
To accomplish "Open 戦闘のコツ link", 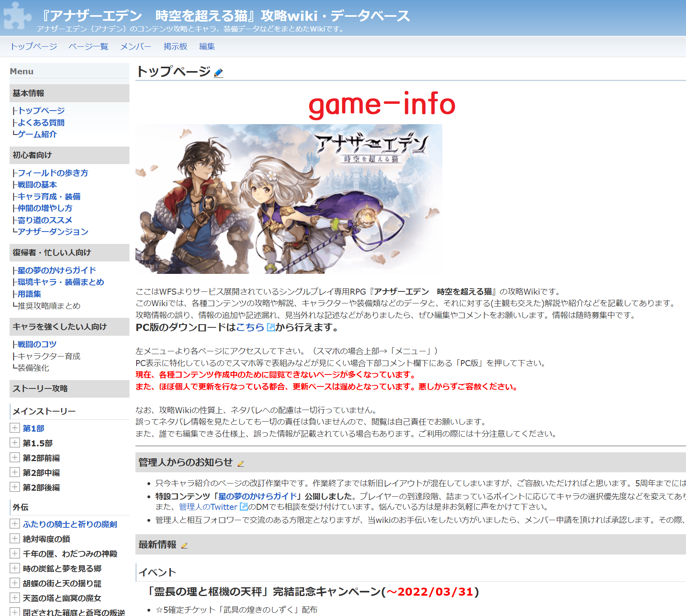I will point(37,344).
